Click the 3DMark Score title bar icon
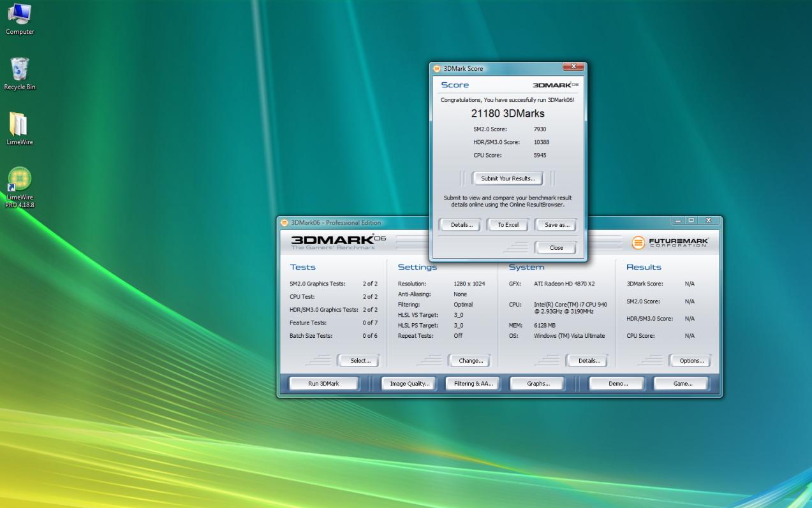The width and height of the screenshot is (812, 508). point(437,68)
